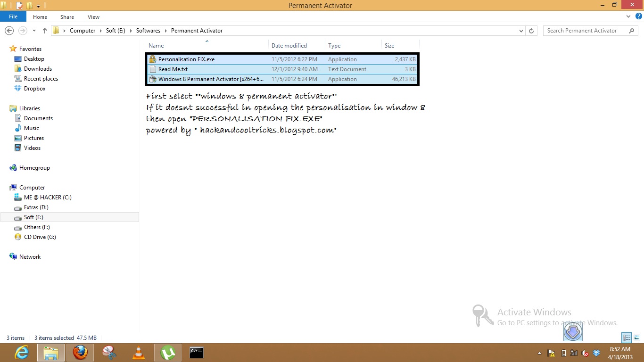The height and width of the screenshot is (362, 644).
Task: Open Explorer help question mark
Action: (x=638, y=16)
